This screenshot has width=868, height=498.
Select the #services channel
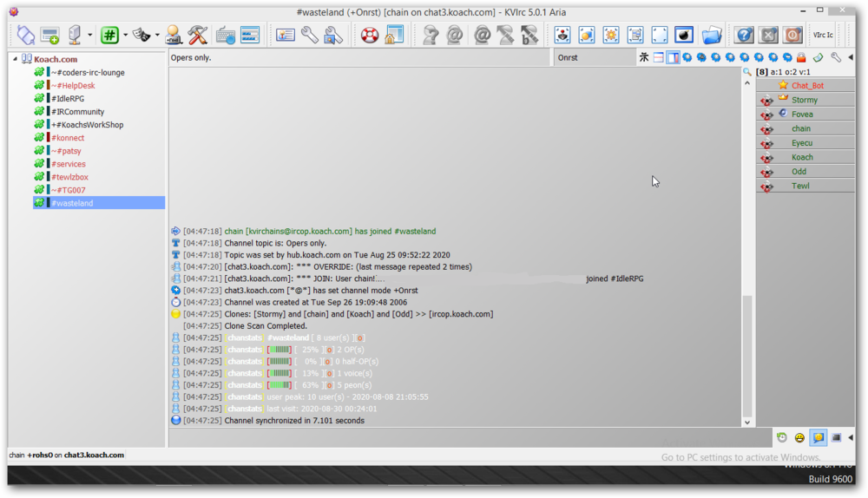click(x=69, y=164)
